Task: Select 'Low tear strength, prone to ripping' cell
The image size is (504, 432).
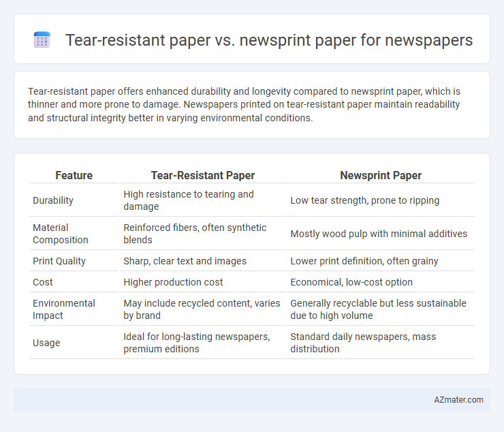Action: tap(381, 200)
